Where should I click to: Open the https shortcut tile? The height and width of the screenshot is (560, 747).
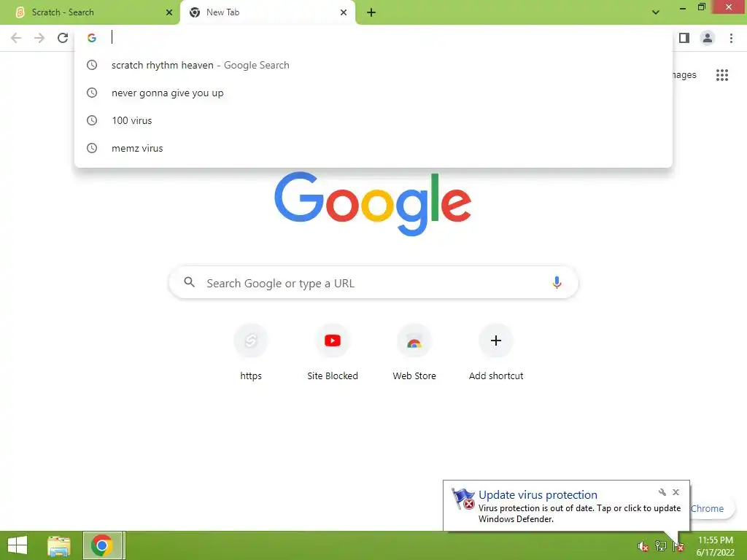pos(251,352)
